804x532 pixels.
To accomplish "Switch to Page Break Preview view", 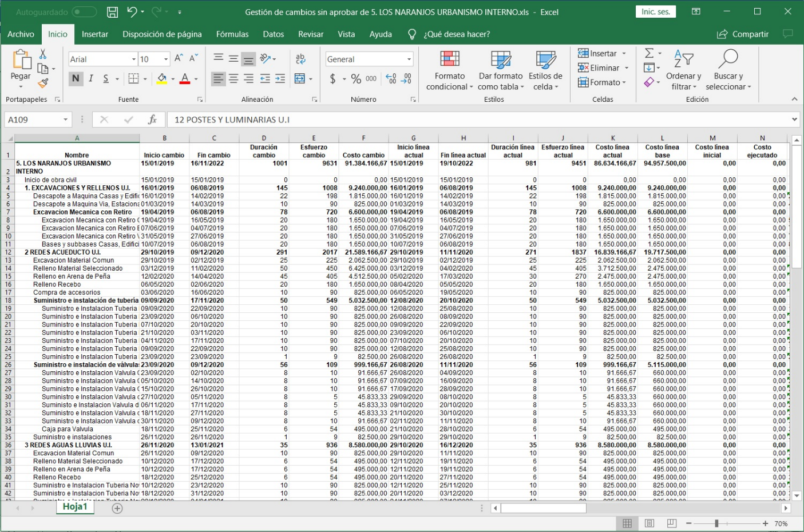I will (672, 523).
